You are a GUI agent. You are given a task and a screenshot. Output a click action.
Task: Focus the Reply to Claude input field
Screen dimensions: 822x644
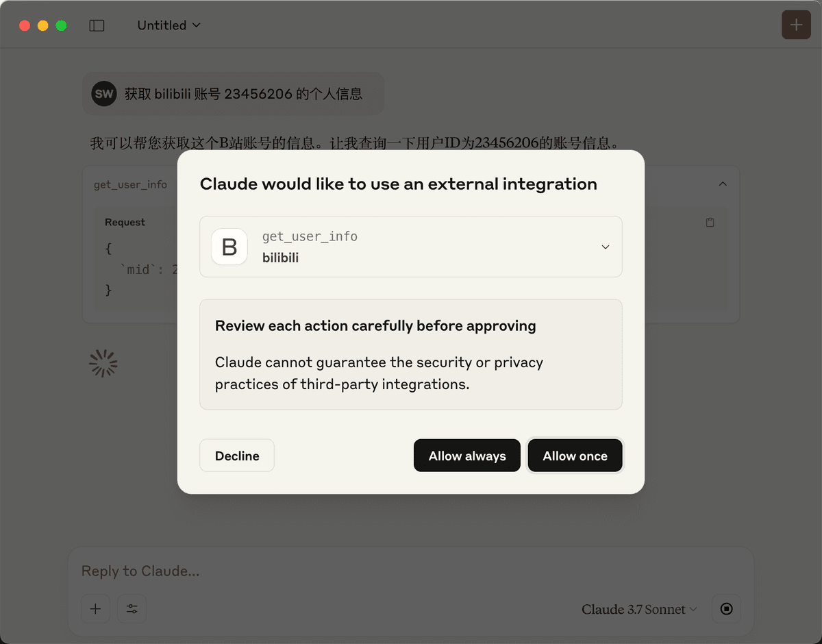click(x=411, y=571)
